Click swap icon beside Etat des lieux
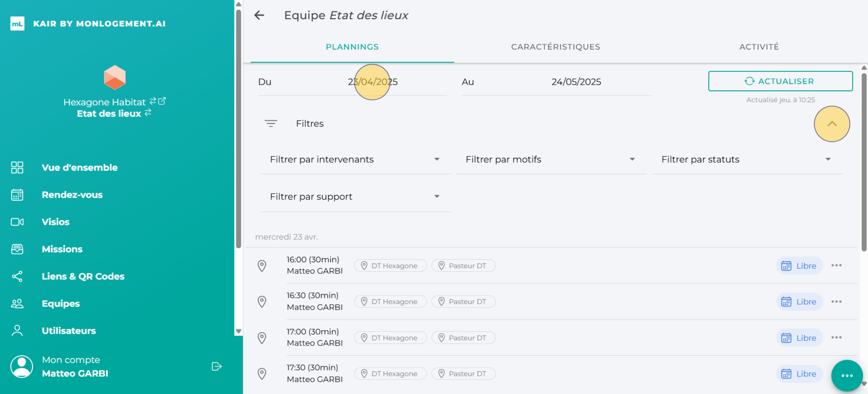This screenshot has width=868, height=394. [148, 113]
